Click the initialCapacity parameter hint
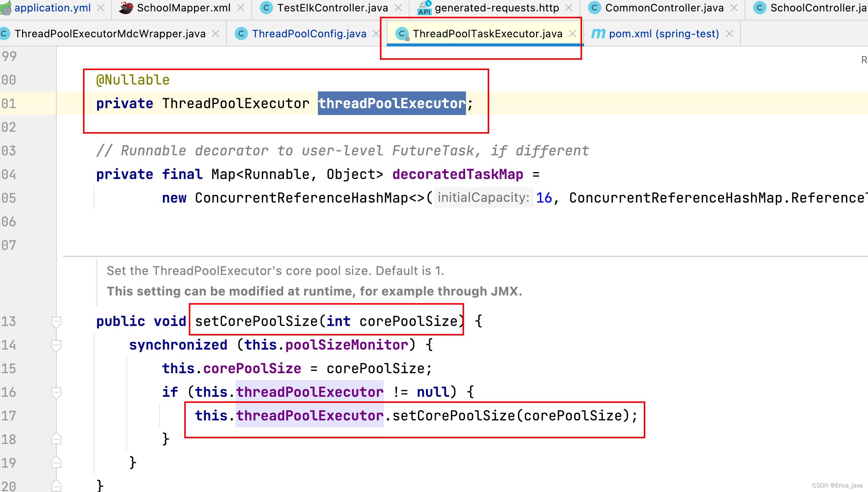 [483, 198]
